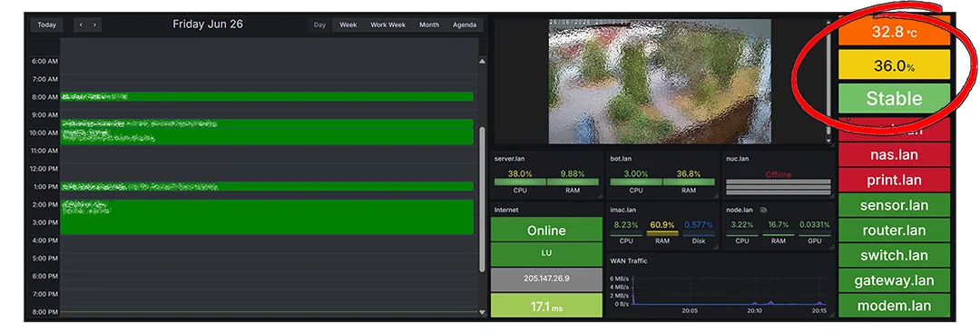Open the node.lan panel title
980x334 pixels.
pos(740,211)
